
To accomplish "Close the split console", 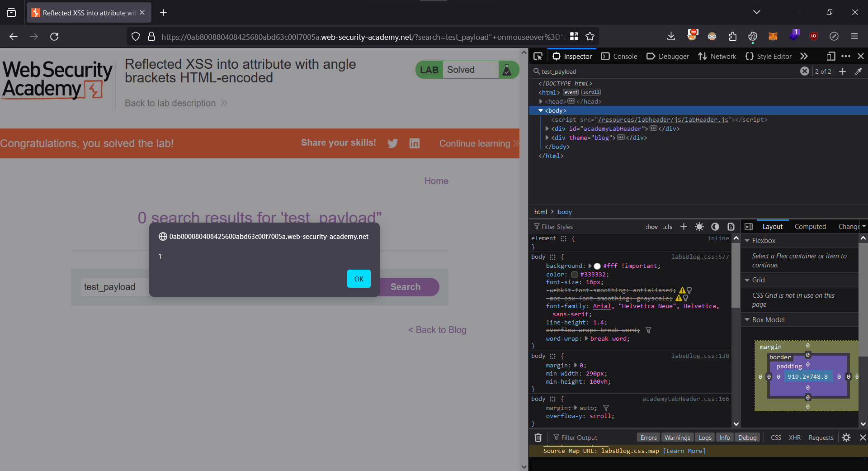I will click(x=863, y=438).
